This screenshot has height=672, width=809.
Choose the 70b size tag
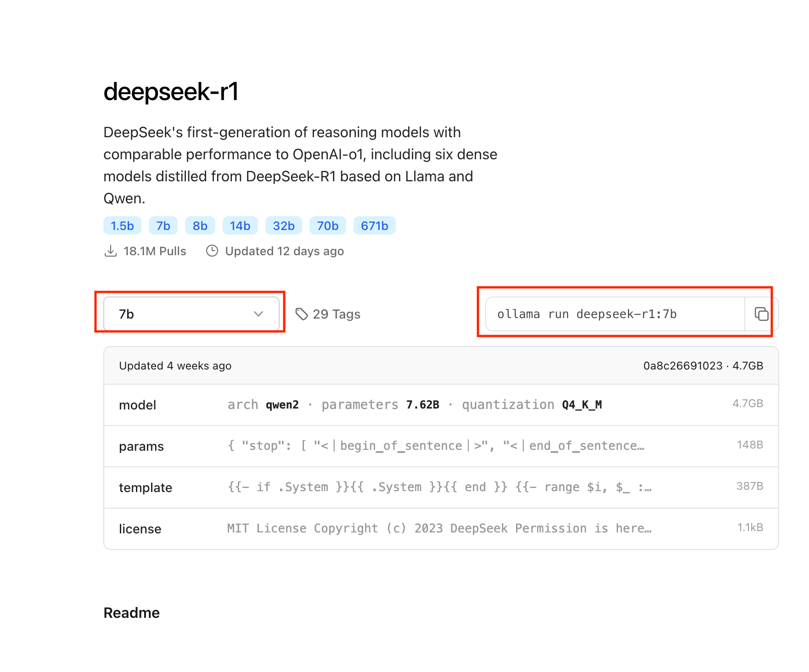(327, 226)
